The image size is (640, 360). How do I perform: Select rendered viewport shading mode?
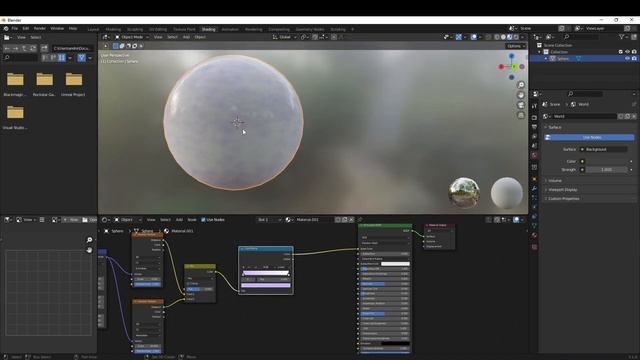[x=516, y=37]
